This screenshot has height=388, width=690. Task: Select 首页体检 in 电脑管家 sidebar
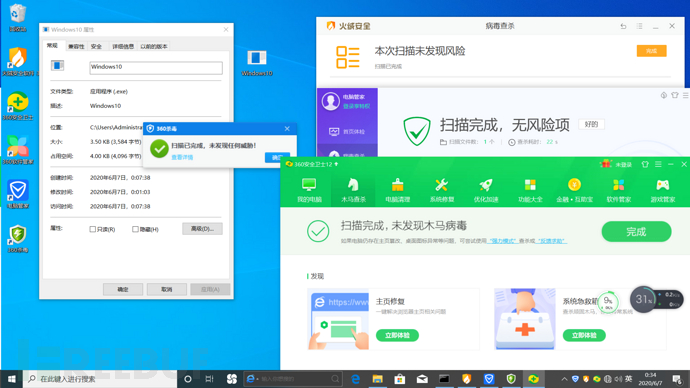[x=347, y=132]
